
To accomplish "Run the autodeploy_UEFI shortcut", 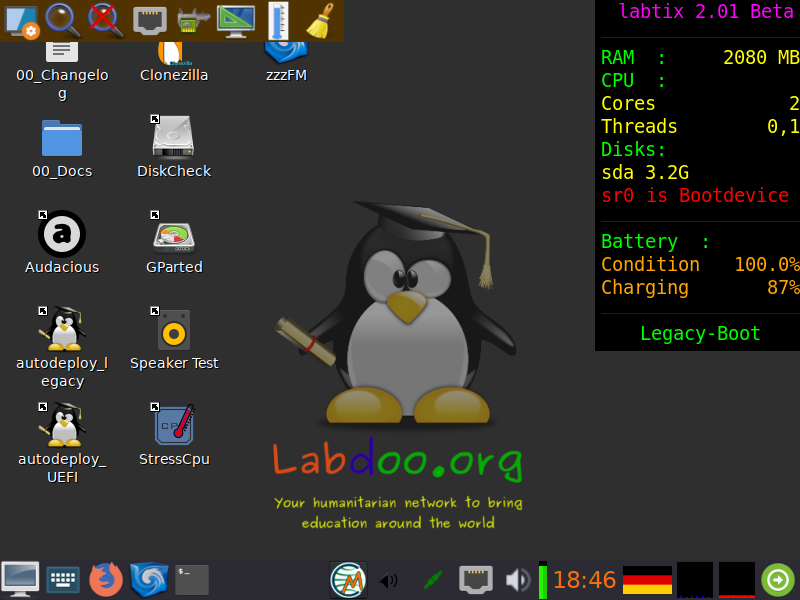I will coord(62,444).
